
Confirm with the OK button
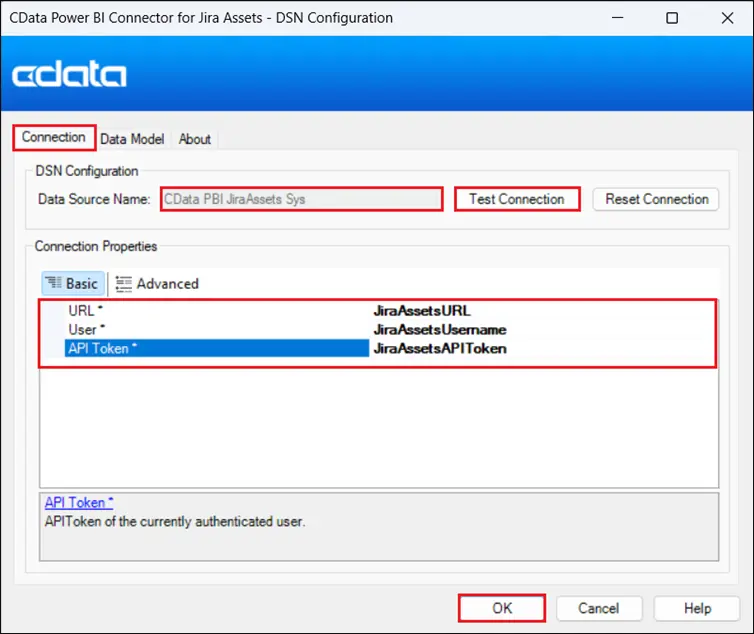[x=502, y=608]
